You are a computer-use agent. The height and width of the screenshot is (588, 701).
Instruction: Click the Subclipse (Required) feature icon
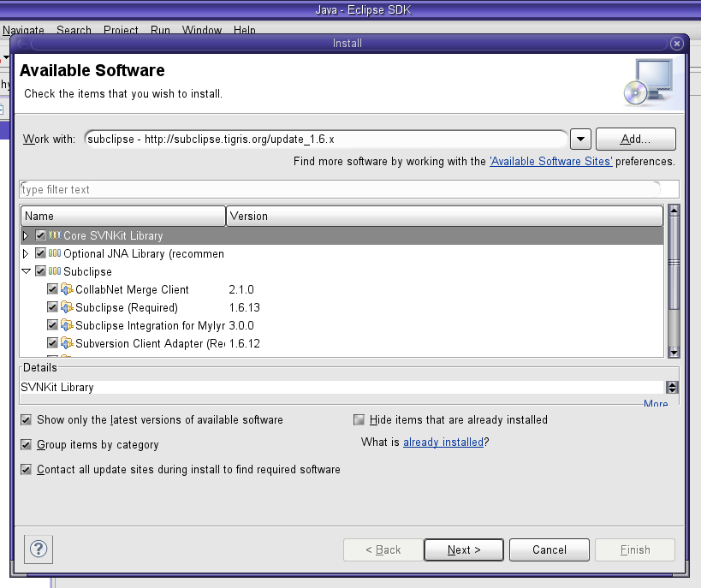coord(67,307)
